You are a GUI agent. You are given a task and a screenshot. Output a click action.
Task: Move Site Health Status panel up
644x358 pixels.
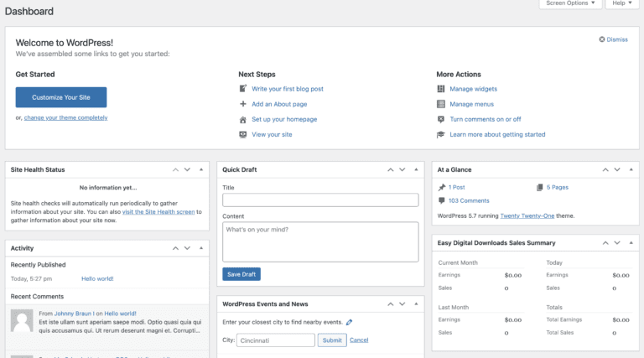pos(175,169)
